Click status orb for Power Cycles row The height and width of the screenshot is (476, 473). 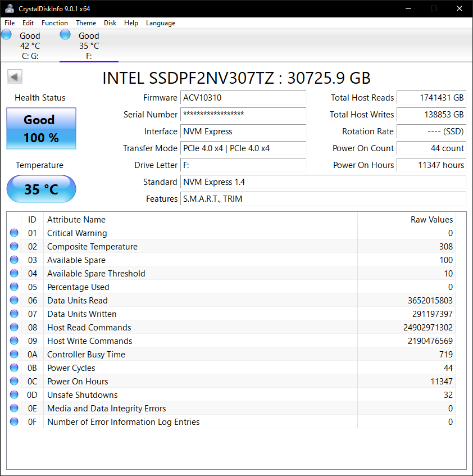click(x=14, y=368)
